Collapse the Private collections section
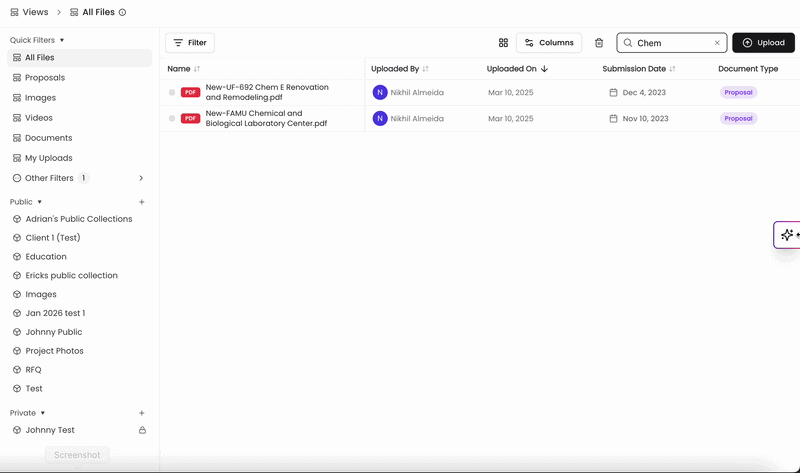The height and width of the screenshot is (473, 800). pyautogui.click(x=43, y=413)
